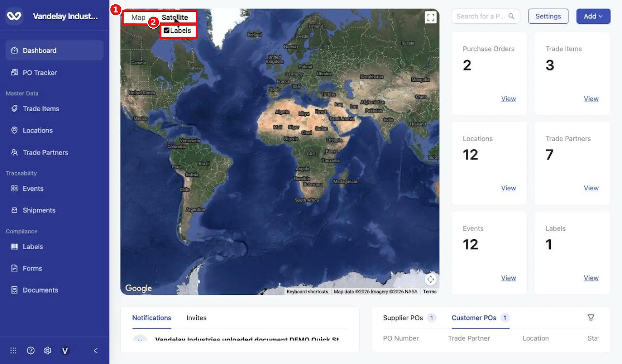Switch to the Notifications tab
Viewport: 622px width, 364px height.
[152, 318]
